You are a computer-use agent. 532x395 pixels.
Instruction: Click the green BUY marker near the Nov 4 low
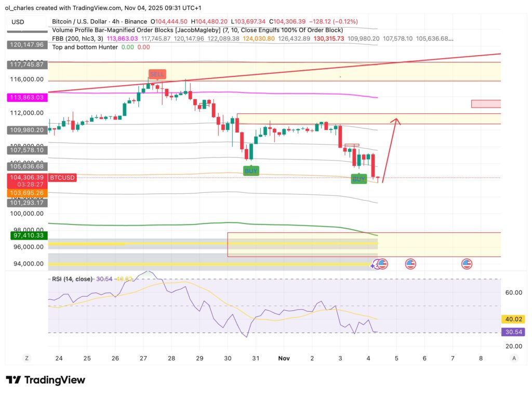pyautogui.click(x=359, y=179)
